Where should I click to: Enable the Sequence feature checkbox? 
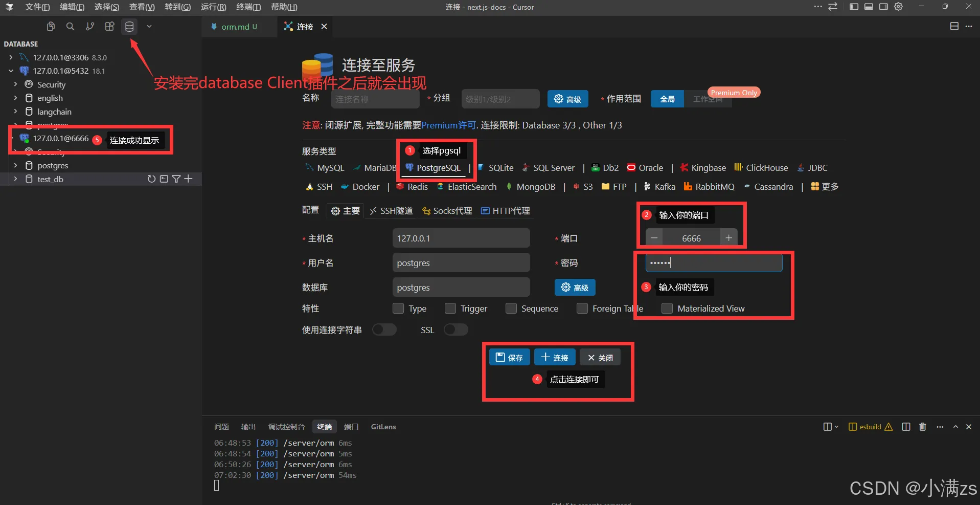click(511, 309)
